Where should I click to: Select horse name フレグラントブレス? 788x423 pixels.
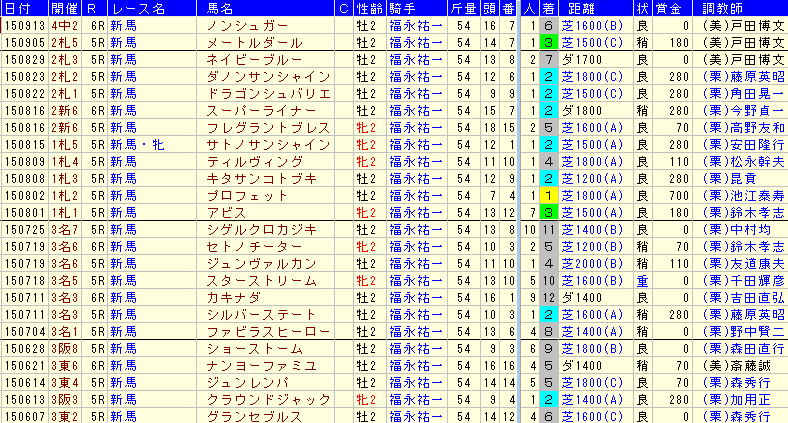point(268,128)
